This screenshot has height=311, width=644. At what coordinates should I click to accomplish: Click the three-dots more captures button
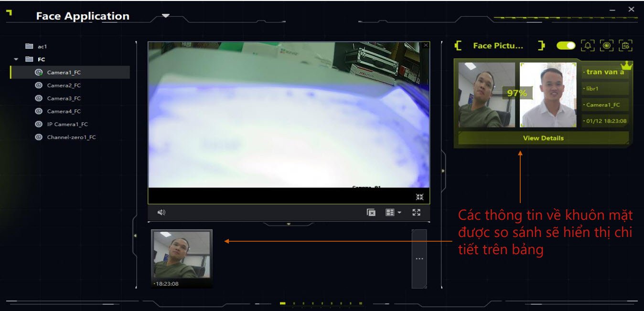[419, 258]
